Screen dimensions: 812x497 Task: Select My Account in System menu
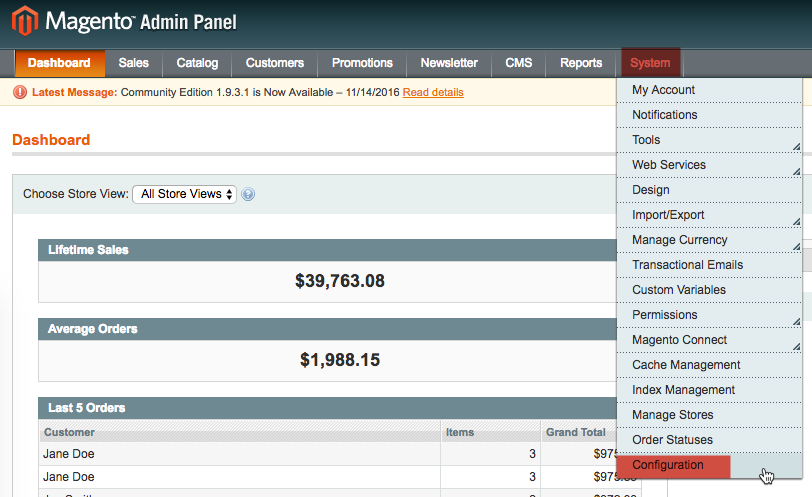663,90
